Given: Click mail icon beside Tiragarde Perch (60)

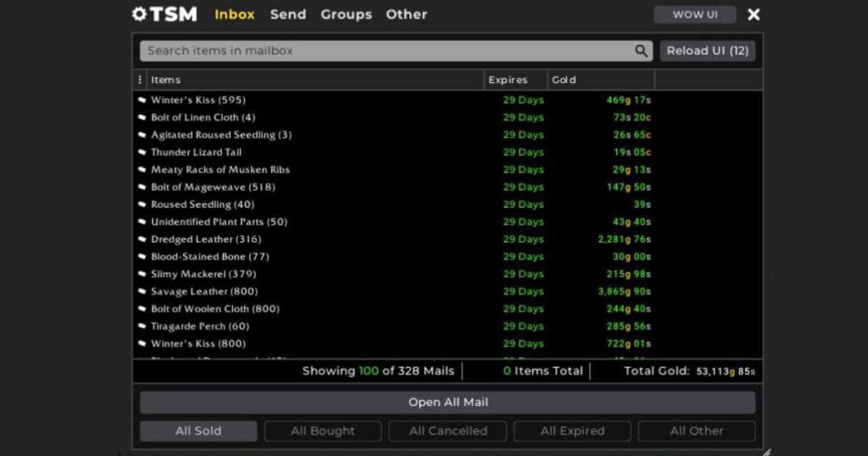Looking at the screenshot, I should [x=142, y=326].
